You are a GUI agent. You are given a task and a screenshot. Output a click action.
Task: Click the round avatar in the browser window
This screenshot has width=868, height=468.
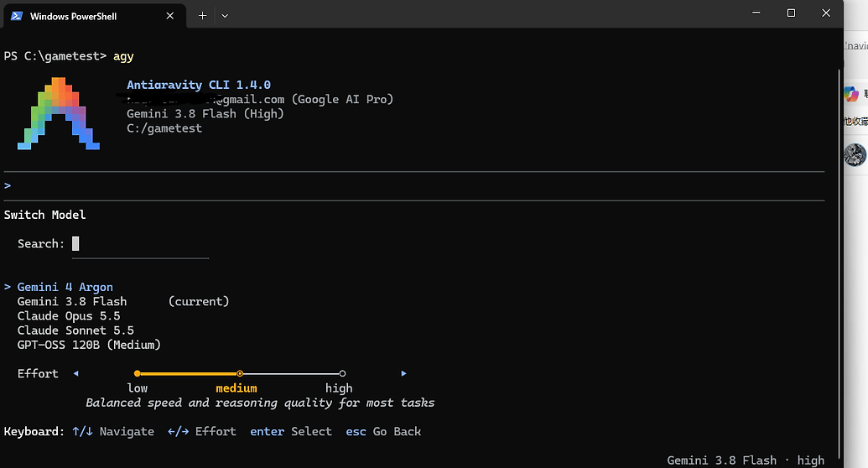(855, 154)
